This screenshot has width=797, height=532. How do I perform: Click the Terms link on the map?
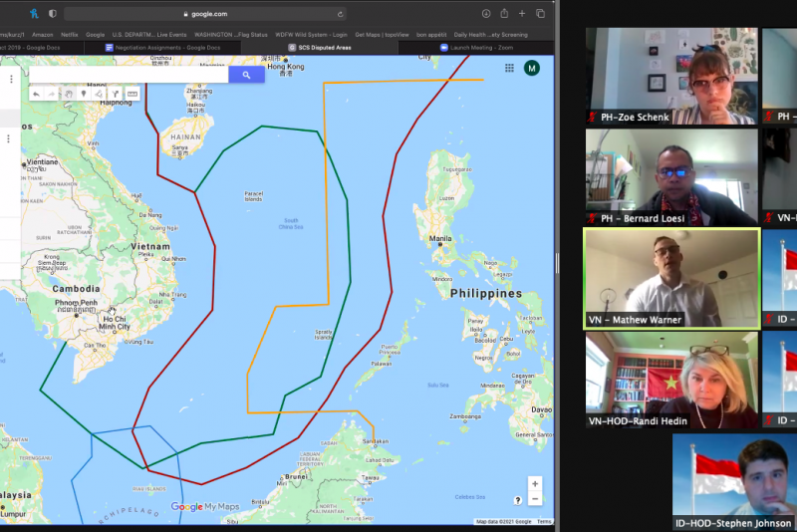click(544, 521)
